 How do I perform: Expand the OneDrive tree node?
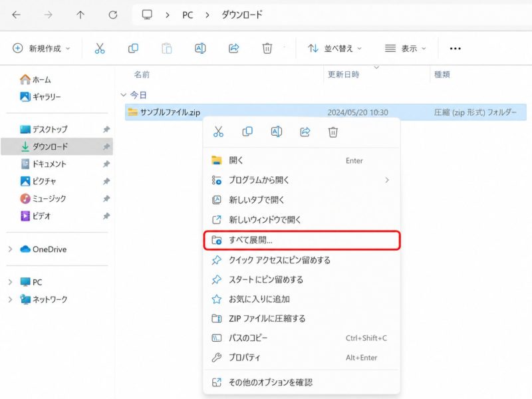[x=10, y=249]
